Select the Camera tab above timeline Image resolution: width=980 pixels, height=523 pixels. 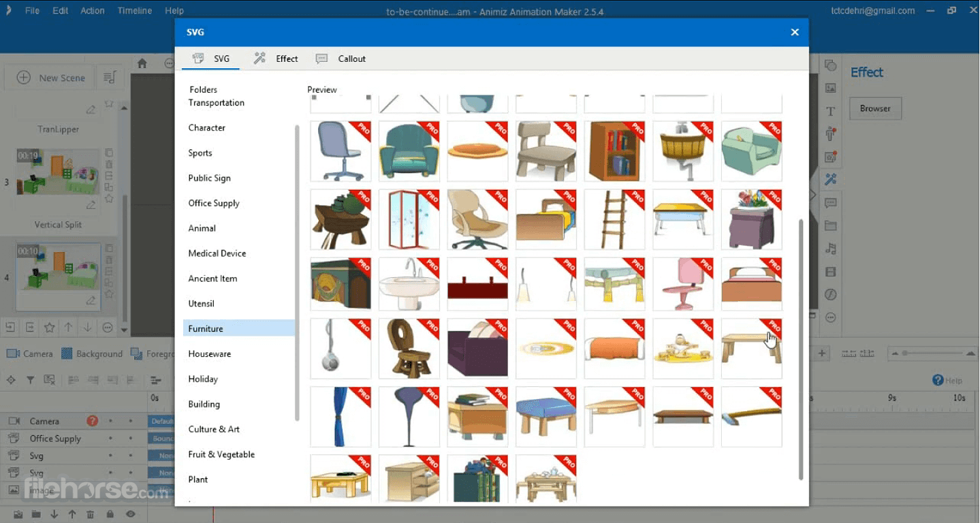point(29,353)
